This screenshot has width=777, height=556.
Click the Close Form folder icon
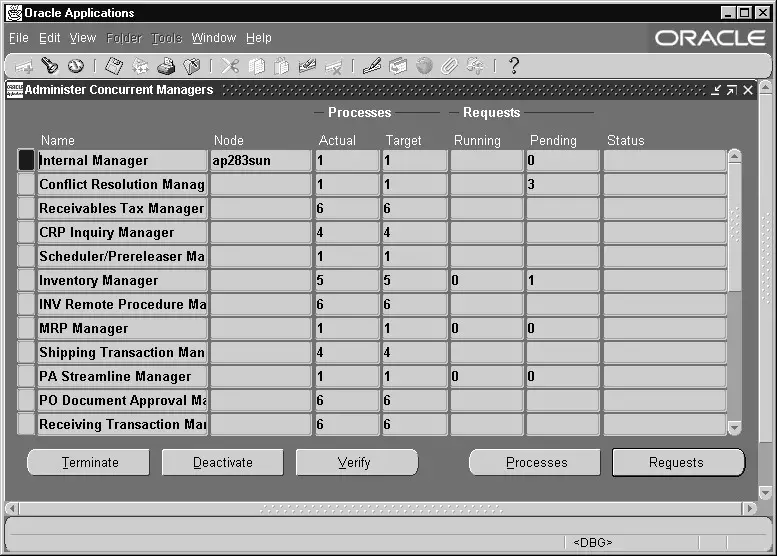point(192,66)
